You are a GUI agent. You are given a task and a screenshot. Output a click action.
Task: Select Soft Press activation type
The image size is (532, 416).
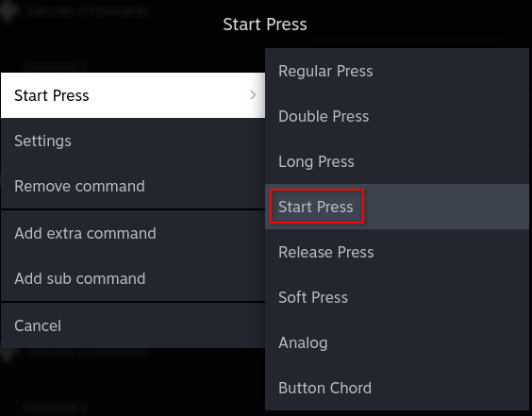397,297
